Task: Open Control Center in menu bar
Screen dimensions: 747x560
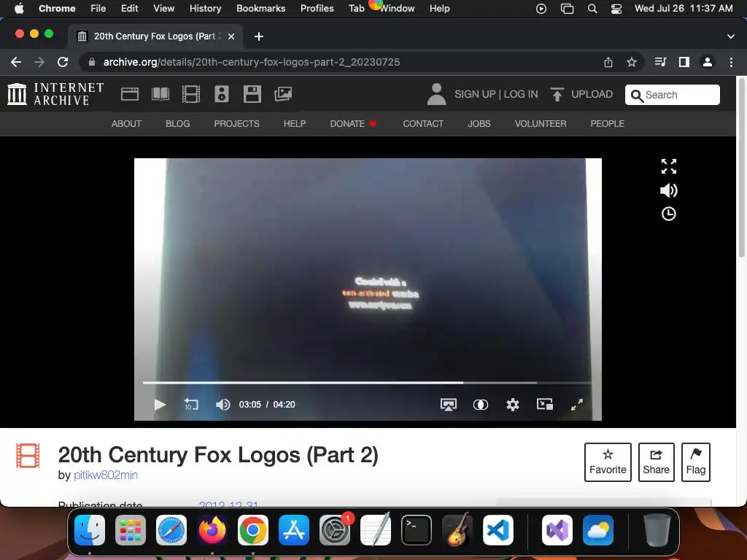Action: click(x=616, y=9)
